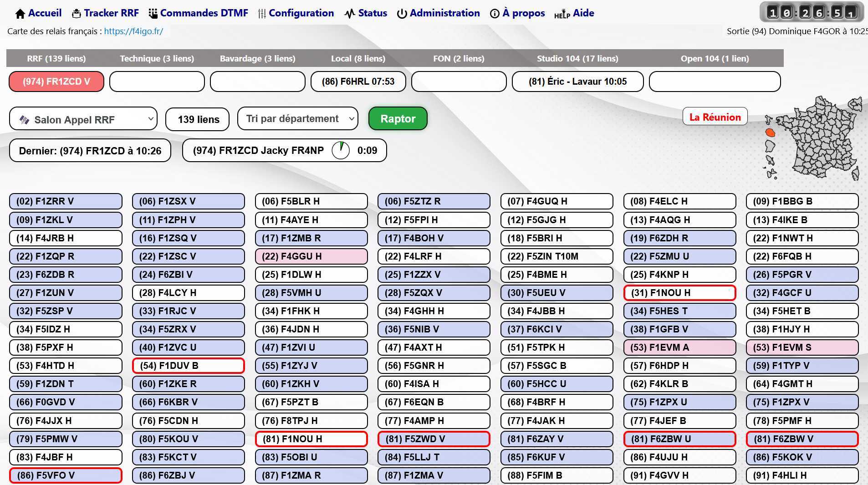Click the Accueil home icon

click(20, 14)
